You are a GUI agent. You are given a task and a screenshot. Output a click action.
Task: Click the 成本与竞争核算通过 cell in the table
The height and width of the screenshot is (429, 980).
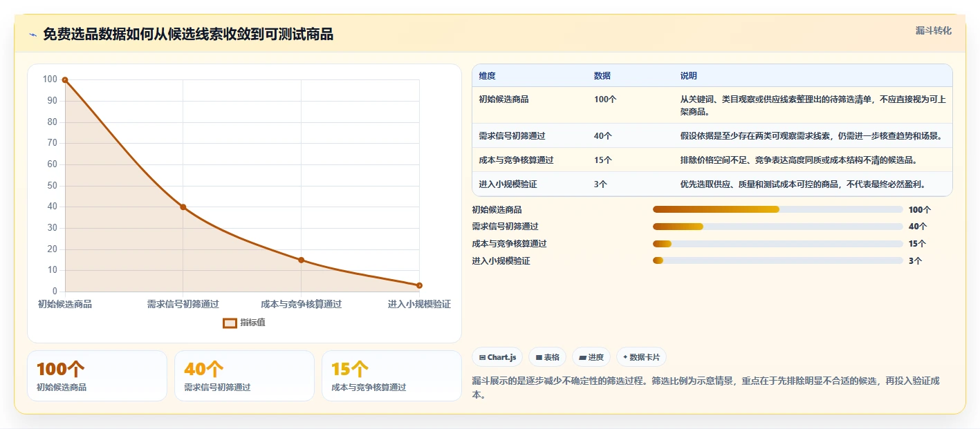[516, 160]
